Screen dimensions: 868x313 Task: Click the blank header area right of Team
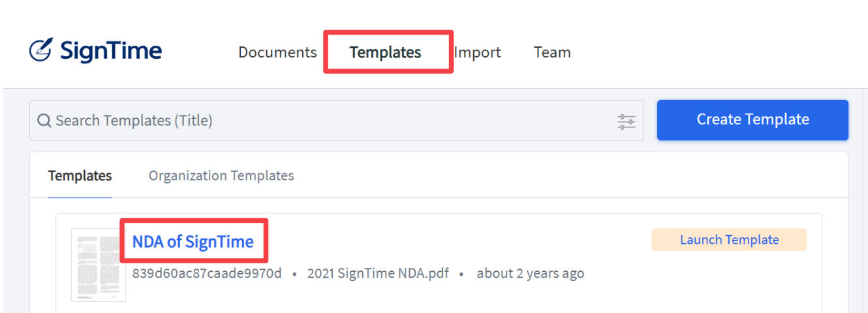tap(718, 52)
